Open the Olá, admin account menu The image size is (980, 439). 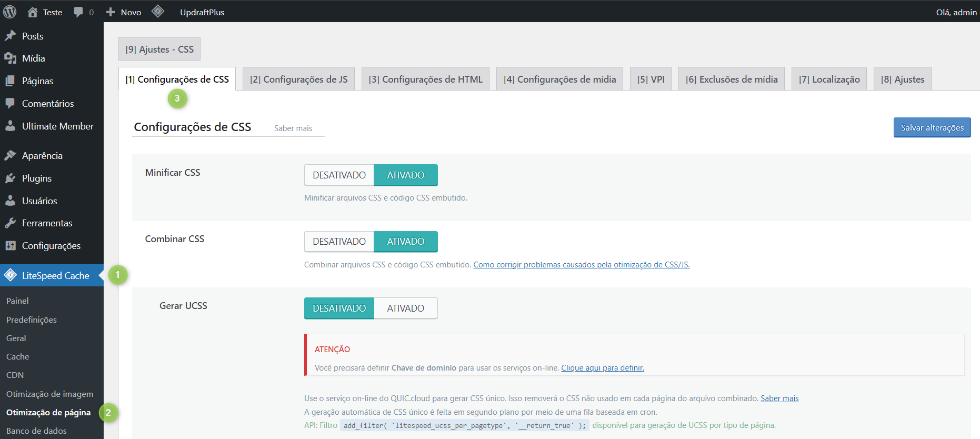(956, 12)
